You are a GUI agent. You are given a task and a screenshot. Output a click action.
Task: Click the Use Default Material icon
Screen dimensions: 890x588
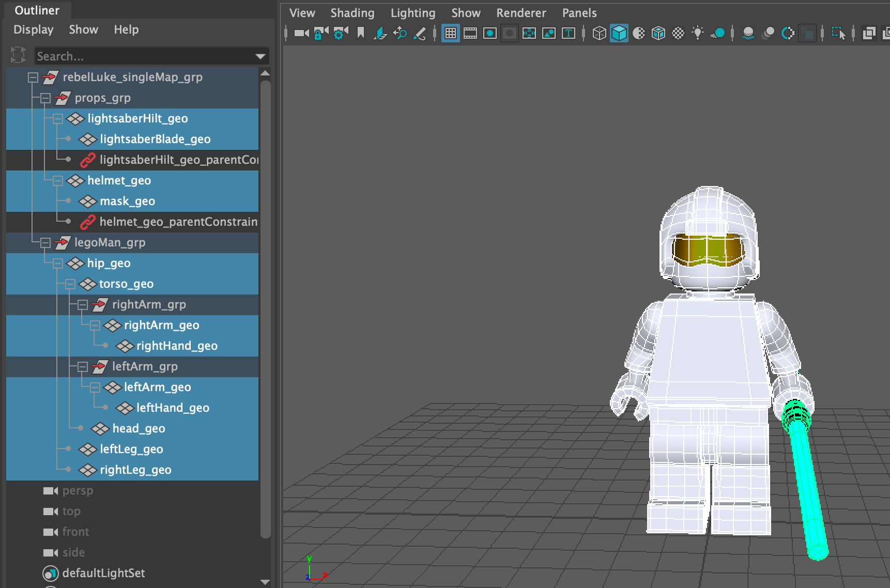tap(639, 34)
